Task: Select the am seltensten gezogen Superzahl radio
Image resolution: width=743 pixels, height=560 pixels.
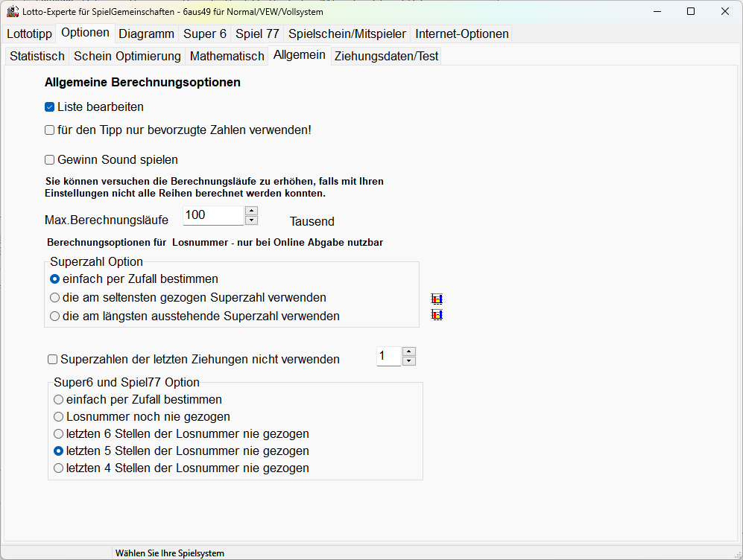Action: pos(54,298)
